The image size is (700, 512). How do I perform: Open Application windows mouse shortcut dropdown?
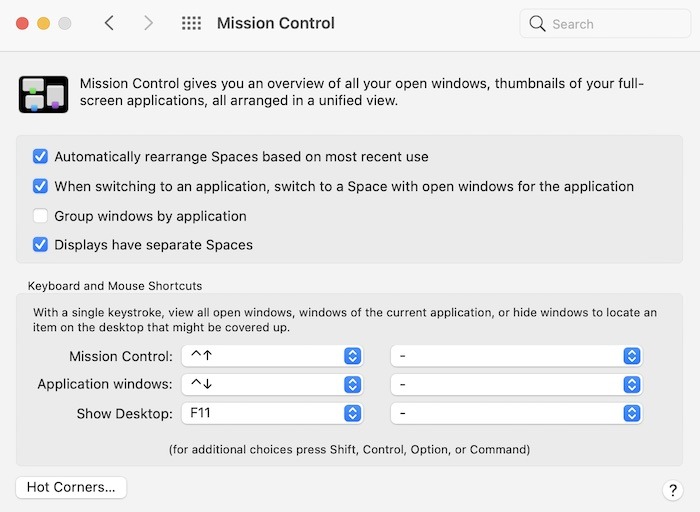coord(517,384)
